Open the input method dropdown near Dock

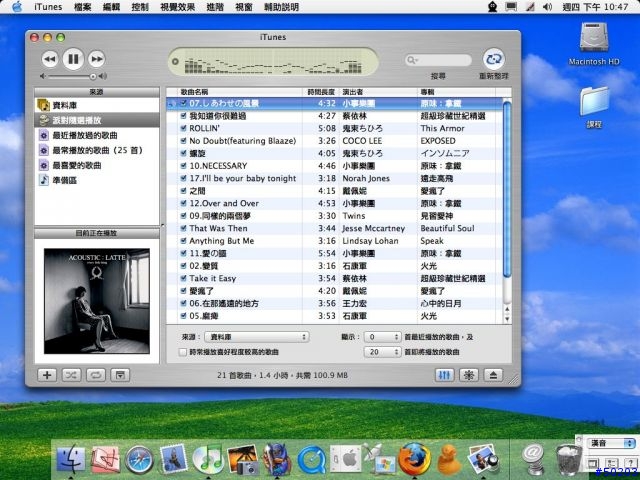click(x=611, y=443)
